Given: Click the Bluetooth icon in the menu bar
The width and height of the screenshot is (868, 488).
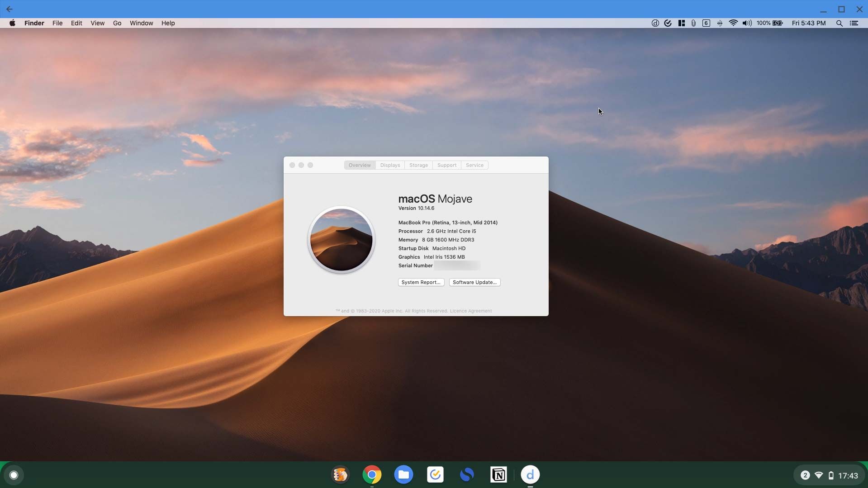Looking at the screenshot, I should 720,23.
